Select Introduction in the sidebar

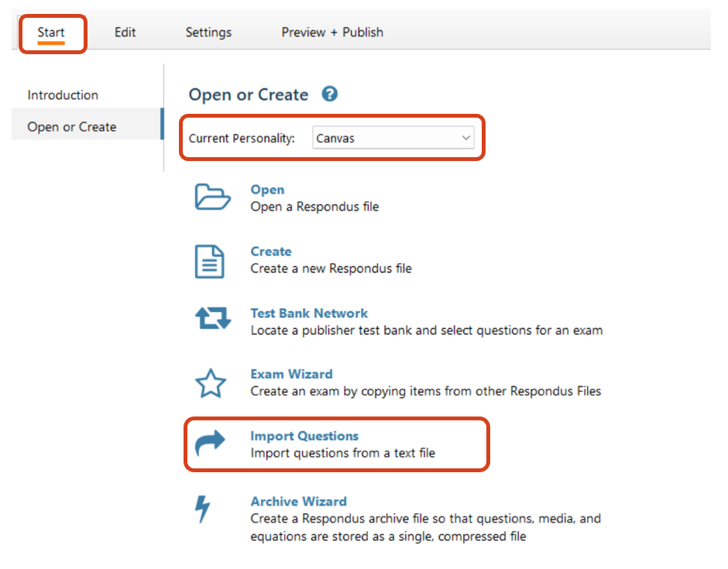(63, 95)
